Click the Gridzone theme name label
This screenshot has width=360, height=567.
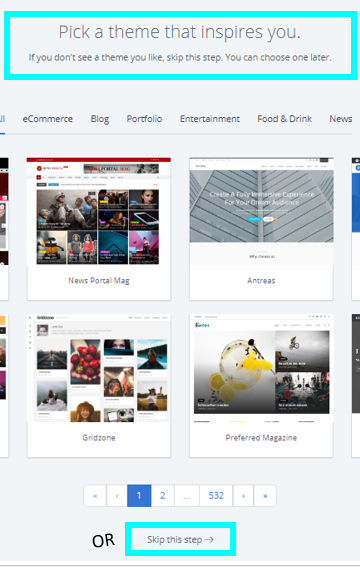(x=99, y=438)
